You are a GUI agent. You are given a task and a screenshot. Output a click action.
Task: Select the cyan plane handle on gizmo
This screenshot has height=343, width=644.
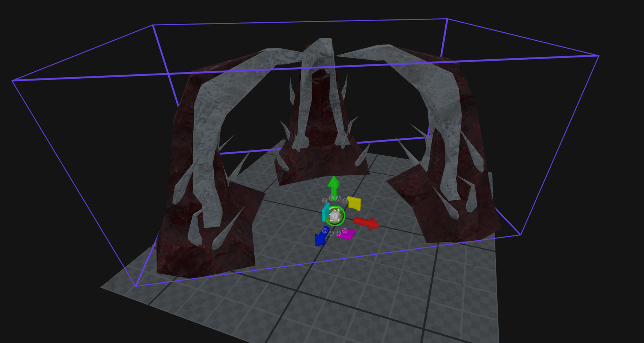click(x=325, y=212)
